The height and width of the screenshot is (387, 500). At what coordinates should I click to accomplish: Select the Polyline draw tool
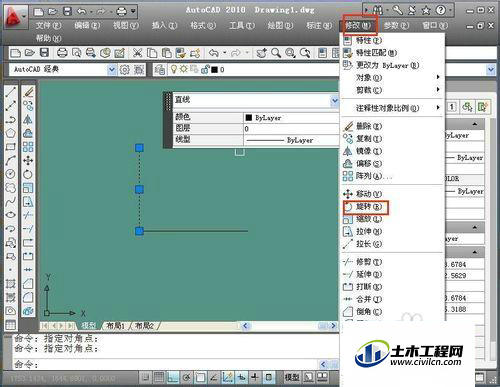tap(11, 119)
